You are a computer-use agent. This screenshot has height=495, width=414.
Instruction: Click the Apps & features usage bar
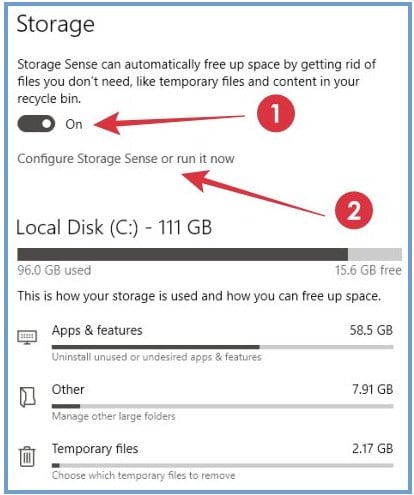(x=223, y=347)
